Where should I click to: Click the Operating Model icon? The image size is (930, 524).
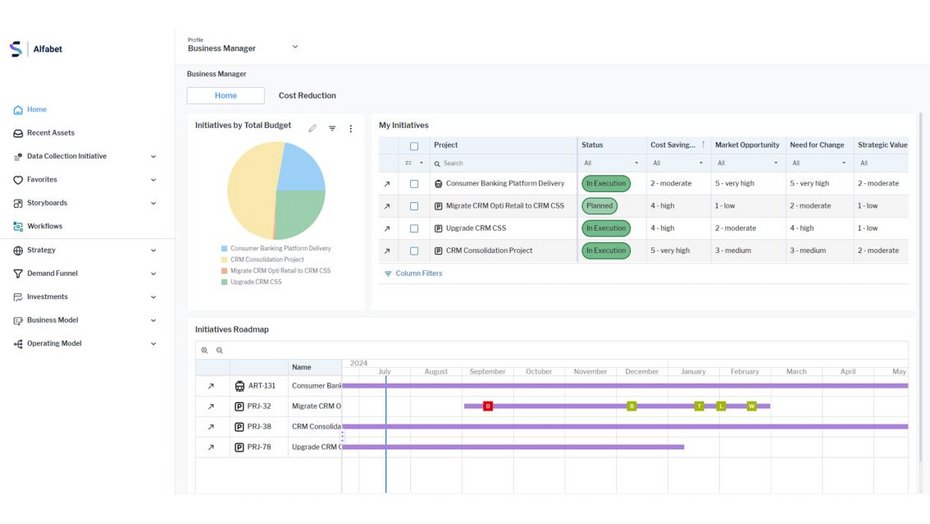(18, 344)
